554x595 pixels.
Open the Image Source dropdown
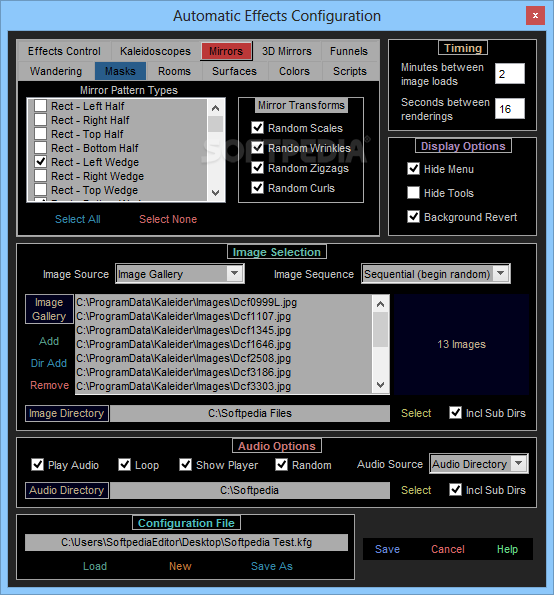235,273
